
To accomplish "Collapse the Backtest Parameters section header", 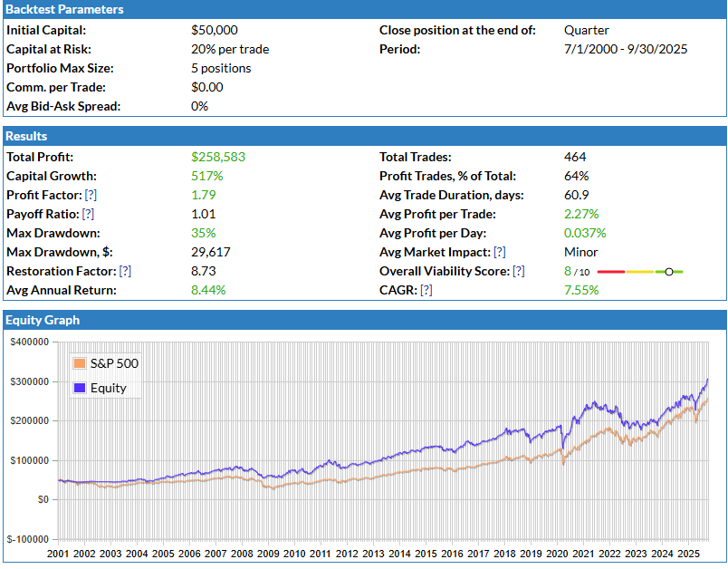I will tap(65, 9).
